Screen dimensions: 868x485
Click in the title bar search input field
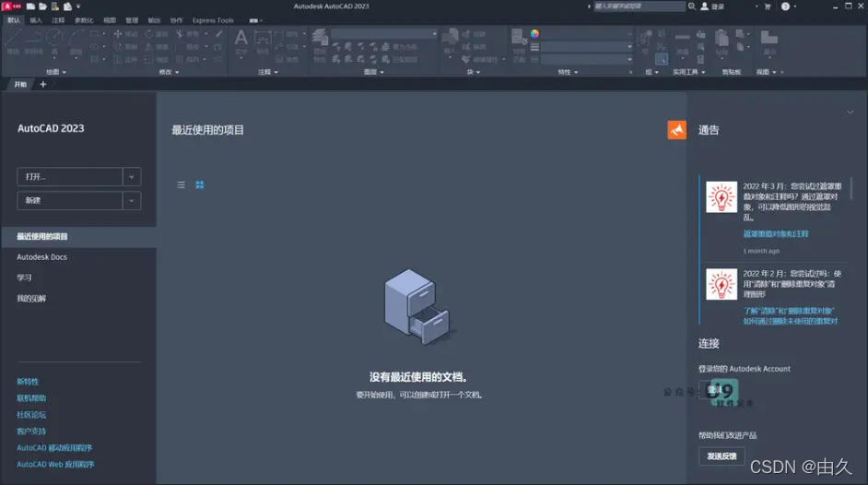pos(639,6)
